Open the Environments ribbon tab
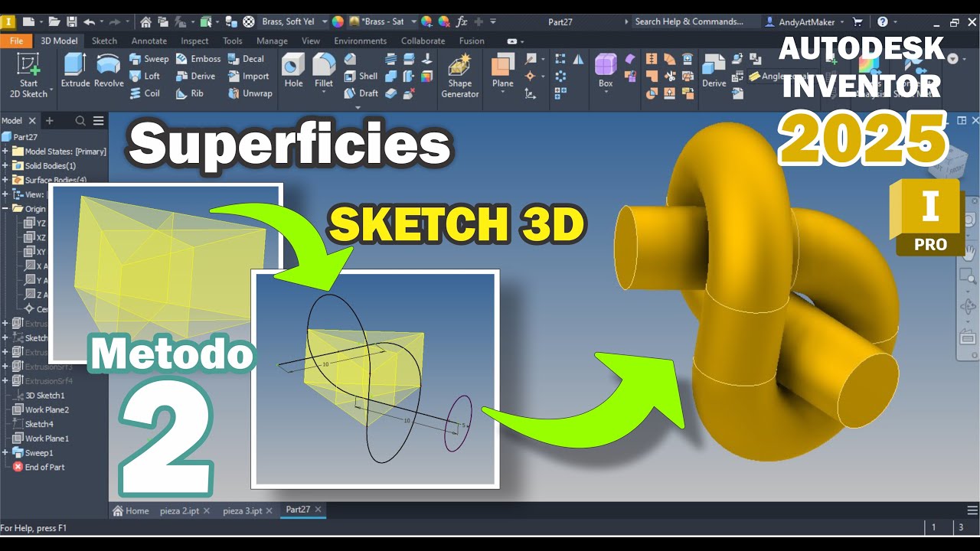The height and width of the screenshot is (551, 980). 361,41
